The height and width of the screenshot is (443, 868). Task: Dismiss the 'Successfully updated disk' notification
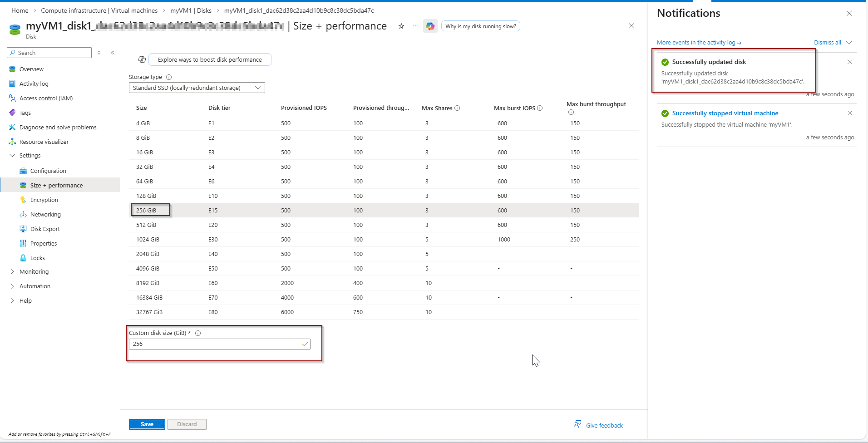tap(850, 62)
